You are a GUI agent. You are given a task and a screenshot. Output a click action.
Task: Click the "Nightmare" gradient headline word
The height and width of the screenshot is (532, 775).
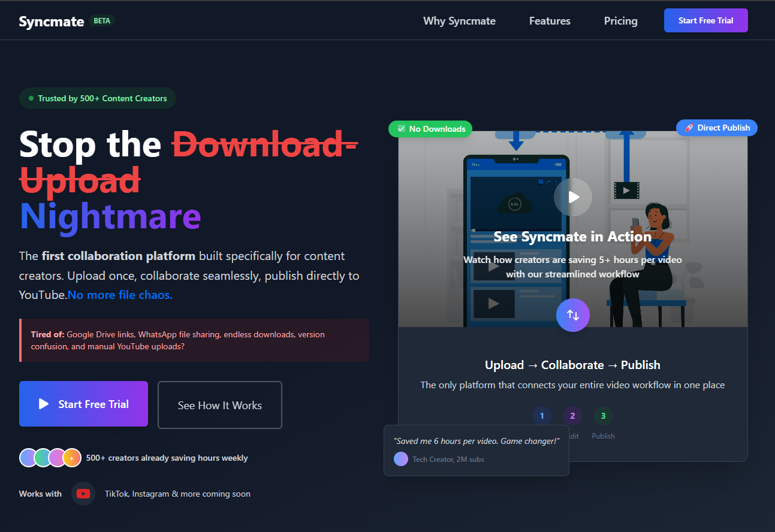[x=110, y=216]
